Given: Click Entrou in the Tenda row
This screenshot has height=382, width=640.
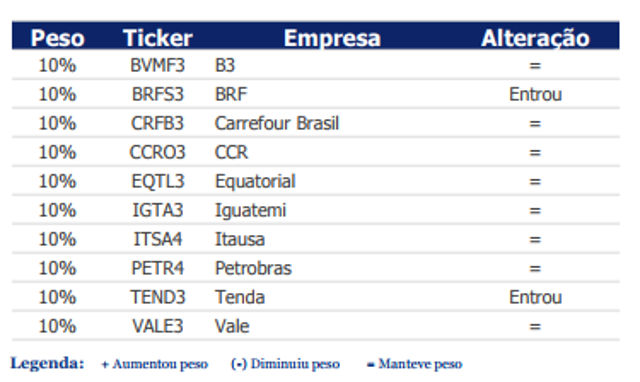Looking at the screenshot, I should 535,297.
